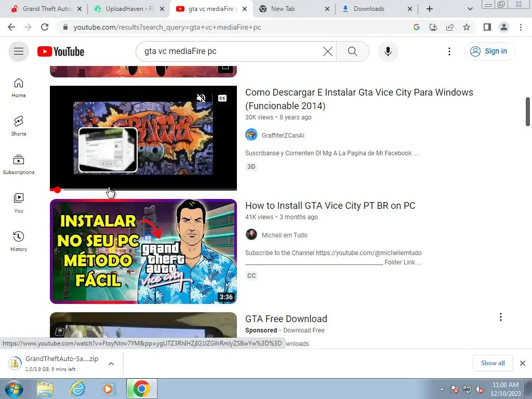The height and width of the screenshot is (399, 532).
Task: Click the Google icon in address bar
Action: click(417, 27)
